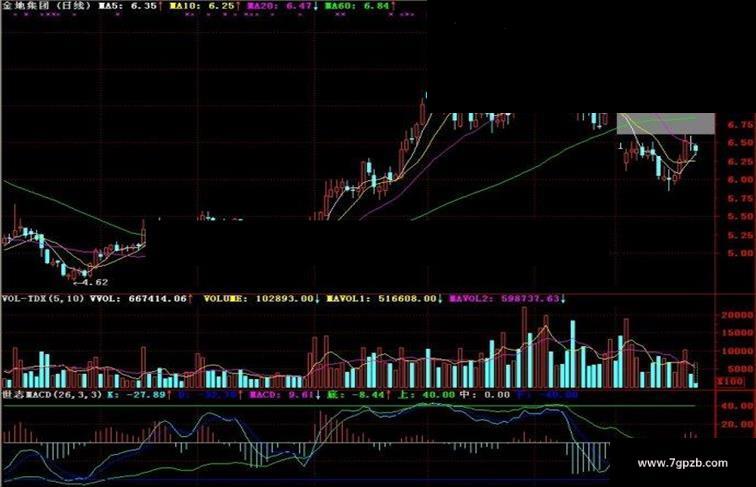Click the 4.62 lowest price marker

tap(91, 282)
